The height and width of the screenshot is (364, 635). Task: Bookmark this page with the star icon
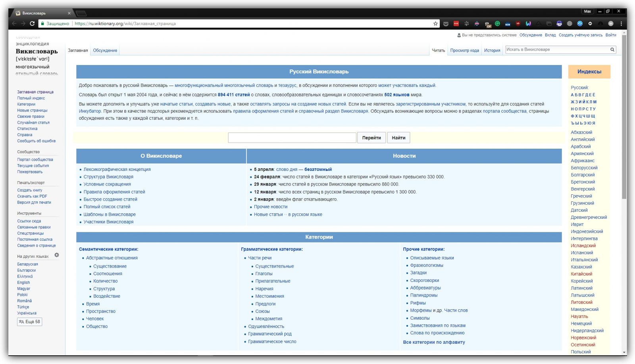coord(435,23)
